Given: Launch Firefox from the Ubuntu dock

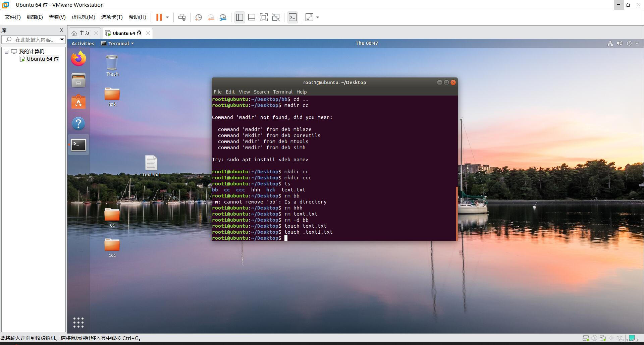Looking at the screenshot, I should click(78, 59).
